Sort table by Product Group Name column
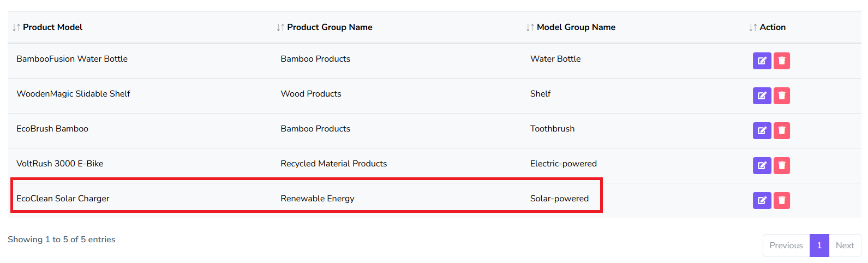The image size is (868, 263). coord(330,27)
